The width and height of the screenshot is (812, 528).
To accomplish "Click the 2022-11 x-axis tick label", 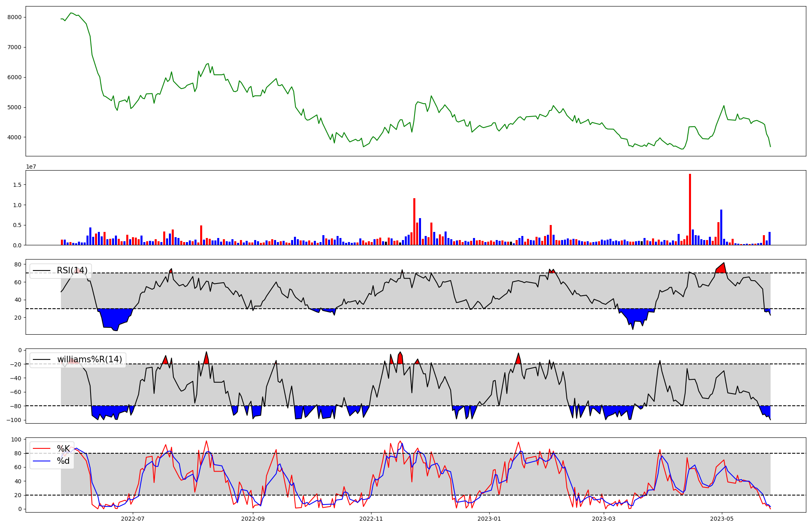I will click(x=371, y=519).
